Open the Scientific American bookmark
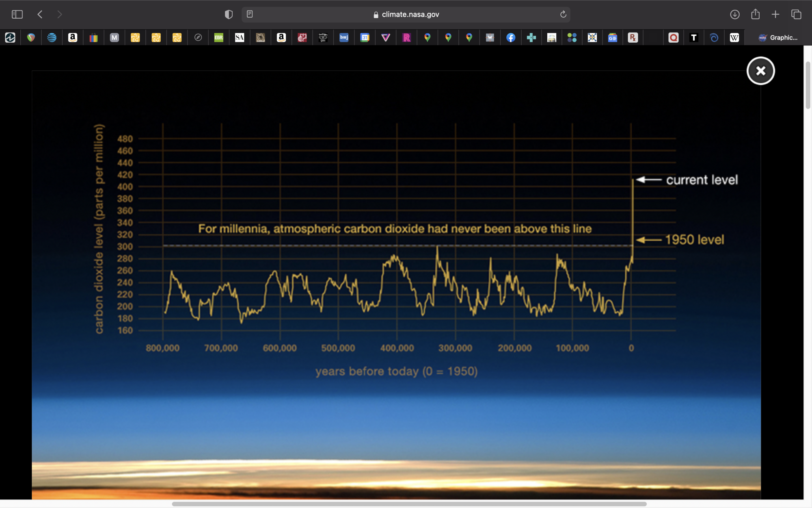The height and width of the screenshot is (508, 812). pyautogui.click(x=240, y=37)
